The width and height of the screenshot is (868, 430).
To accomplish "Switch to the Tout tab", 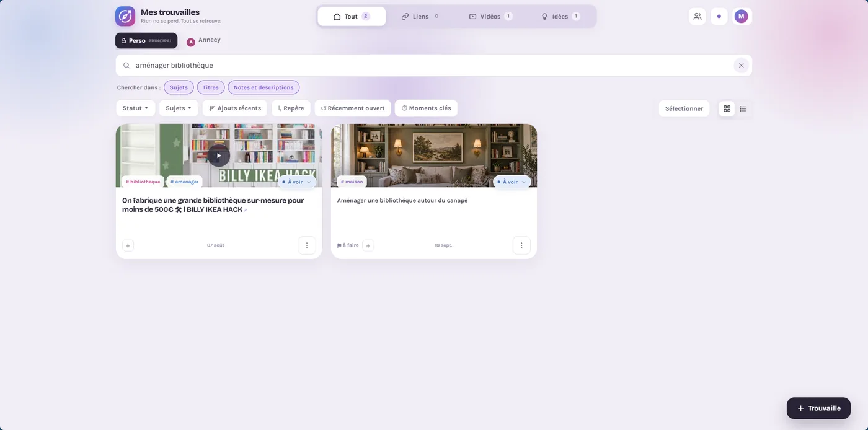I will 352,17.
